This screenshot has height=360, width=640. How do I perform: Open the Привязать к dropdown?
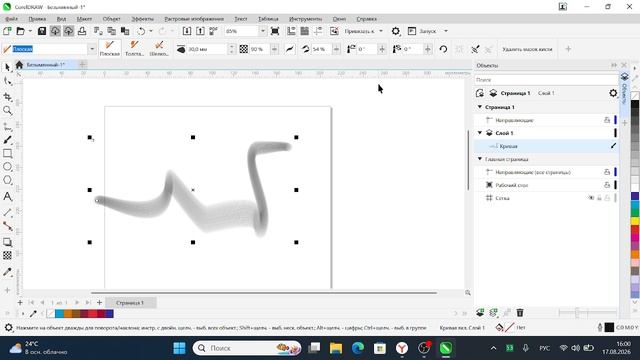click(381, 31)
